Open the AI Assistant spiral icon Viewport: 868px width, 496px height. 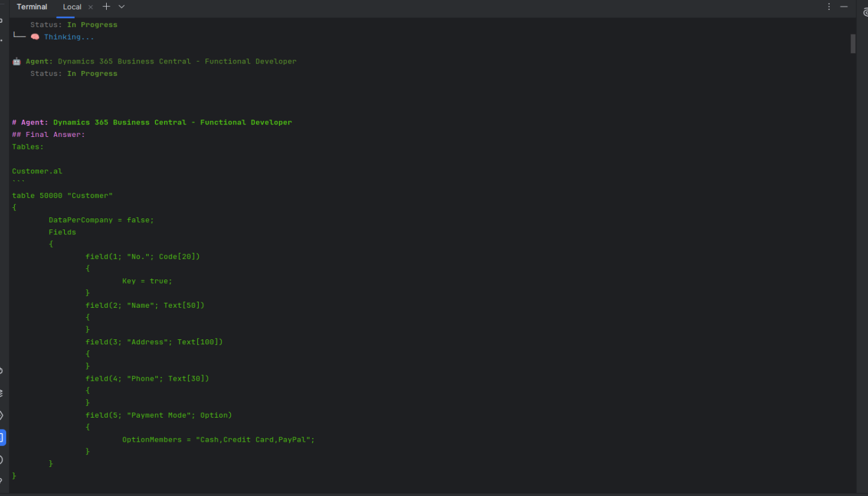tap(866, 13)
